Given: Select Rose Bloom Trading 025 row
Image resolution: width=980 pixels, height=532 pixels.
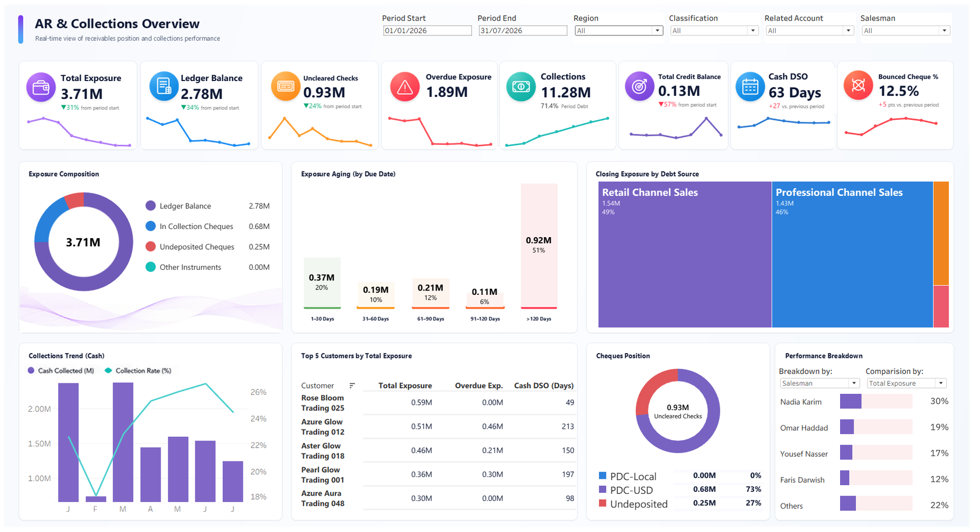Looking at the screenshot, I should (x=438, y=403).
